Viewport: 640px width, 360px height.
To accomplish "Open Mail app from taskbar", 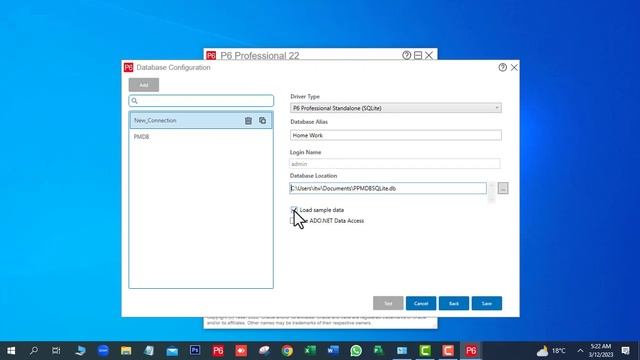I will pyautogui.click(x=172, y=351).
